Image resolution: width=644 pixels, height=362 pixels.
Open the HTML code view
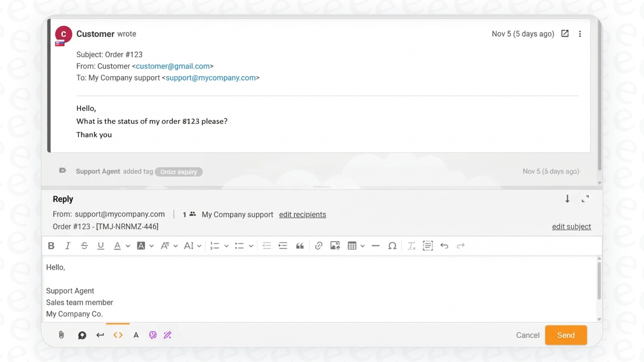(118, 335)
